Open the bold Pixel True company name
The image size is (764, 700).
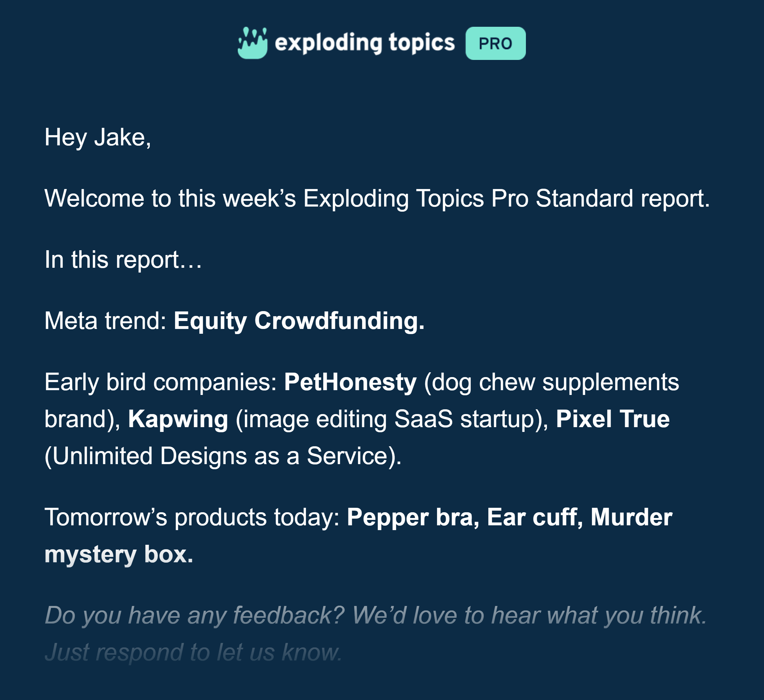coord(612,419)
